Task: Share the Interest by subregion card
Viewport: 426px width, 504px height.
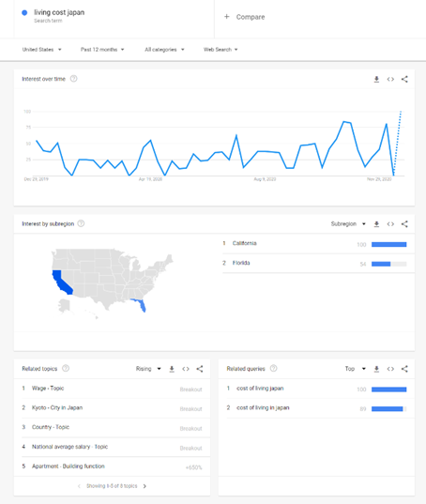Action: click(404, 224)
